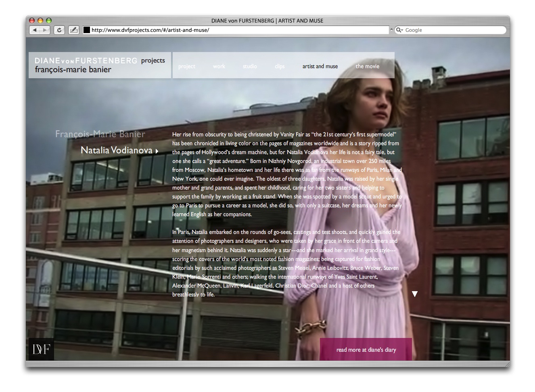Screen dimensions: 535x392
Task: Open the address bar snapback arrow
Action: 391,30
